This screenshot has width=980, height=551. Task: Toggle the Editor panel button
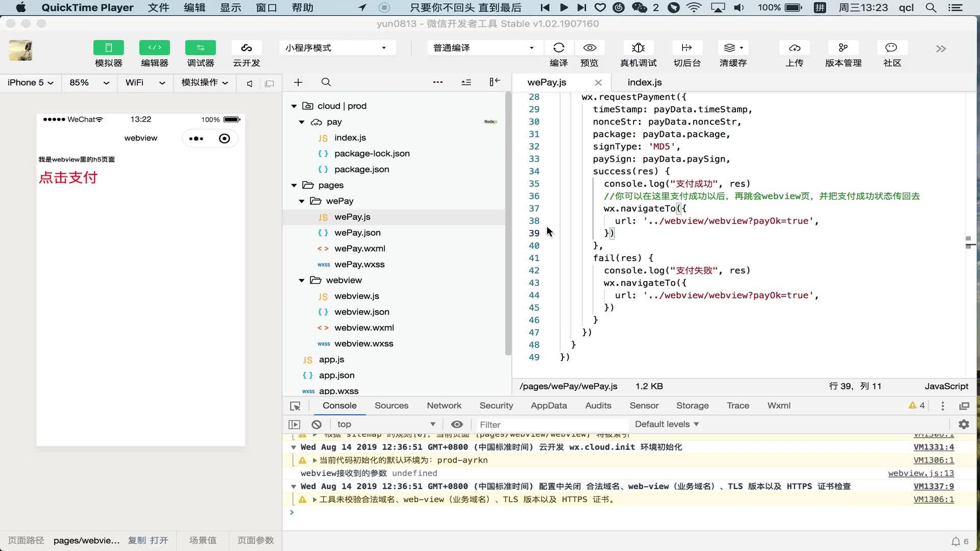point(154,48)
